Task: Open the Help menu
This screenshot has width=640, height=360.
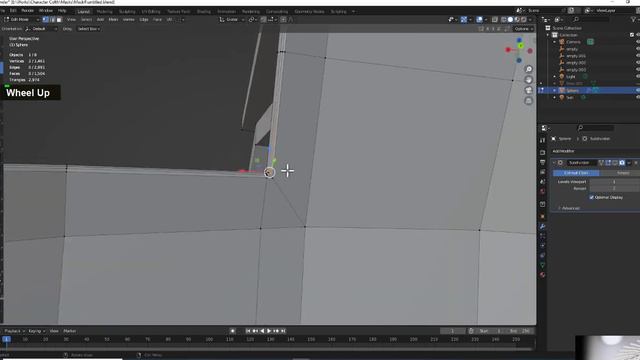Action: 62,11
